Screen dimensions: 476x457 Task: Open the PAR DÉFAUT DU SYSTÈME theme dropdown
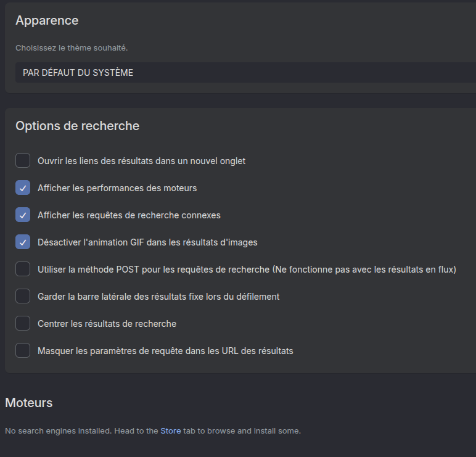coord(245,73)
